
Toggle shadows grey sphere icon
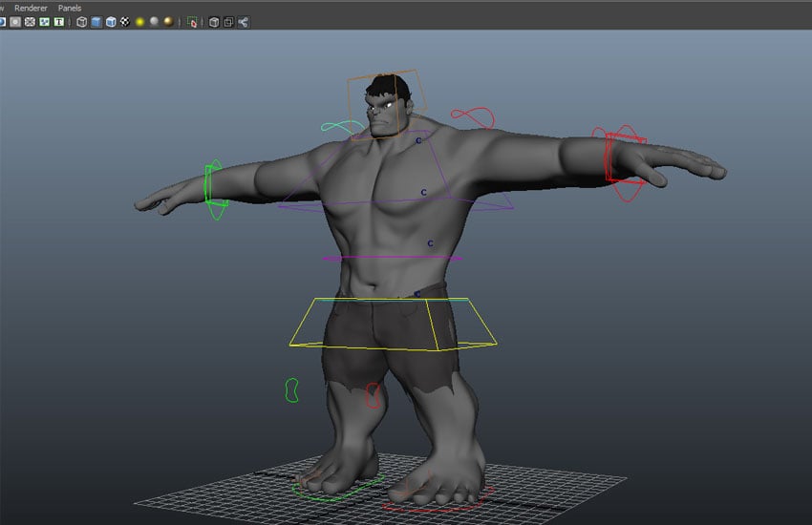154,21
